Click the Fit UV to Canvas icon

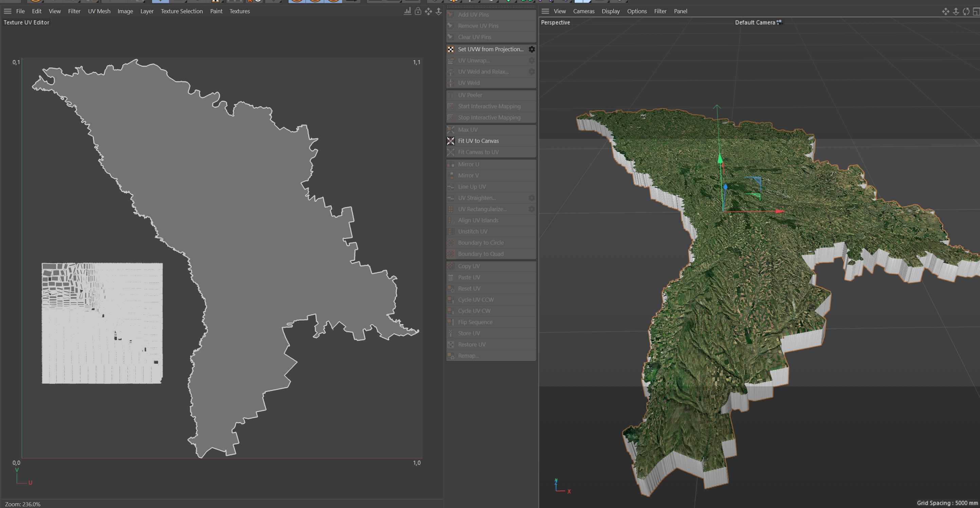[450, 141]
